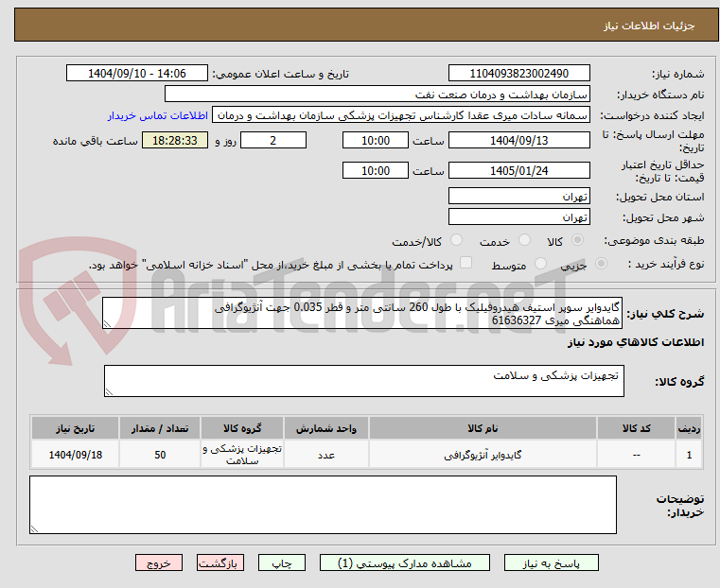Click the unit cell عدد
The image size is (720, 588).
click(326, 455)
